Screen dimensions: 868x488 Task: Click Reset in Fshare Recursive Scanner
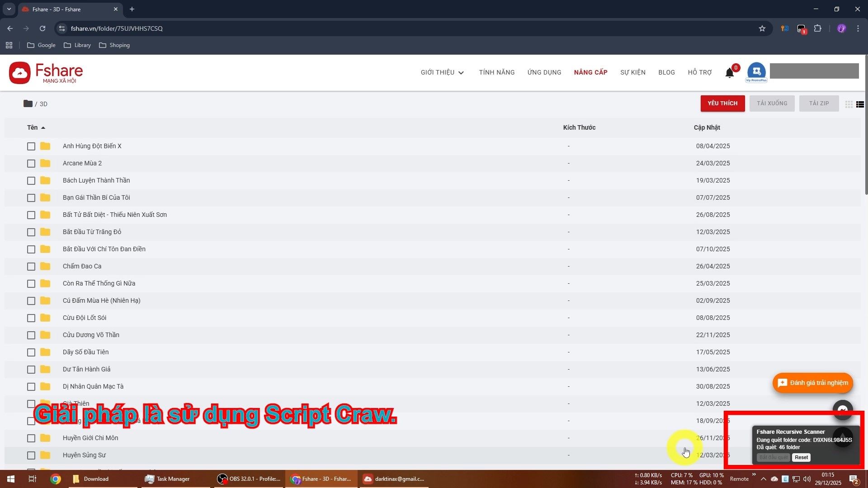click(x=801, y=457)
